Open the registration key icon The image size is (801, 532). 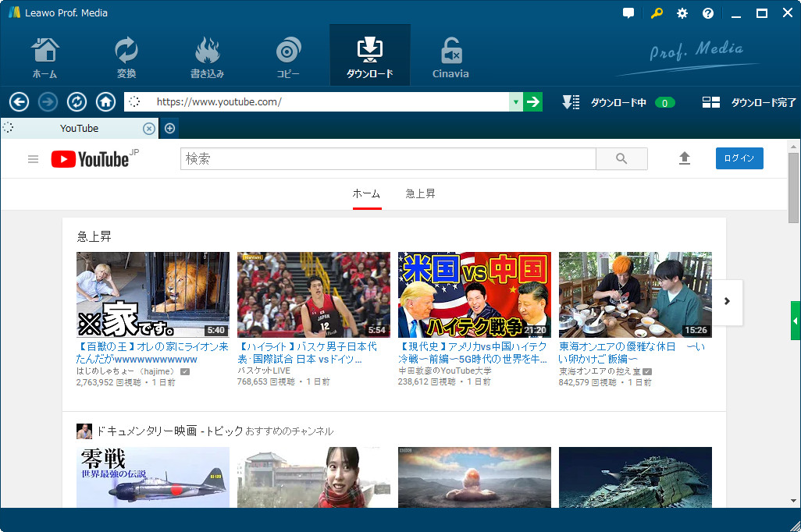(657, 13)
